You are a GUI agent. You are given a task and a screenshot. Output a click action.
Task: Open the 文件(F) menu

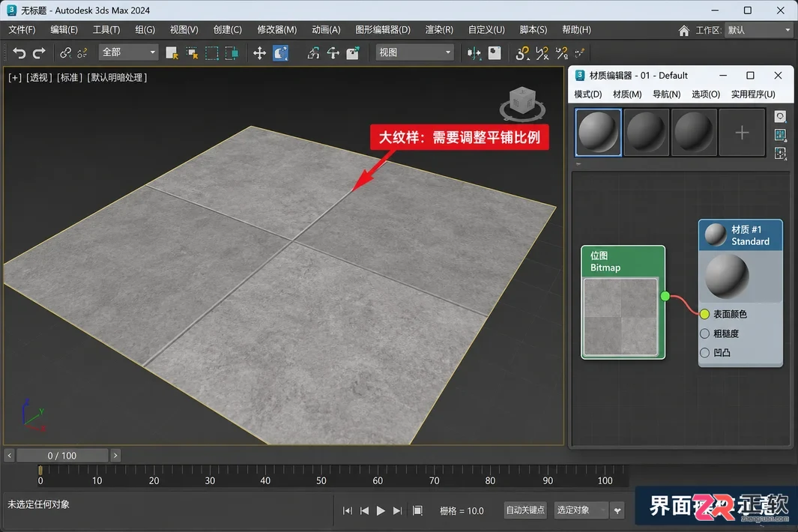(22, 30)
